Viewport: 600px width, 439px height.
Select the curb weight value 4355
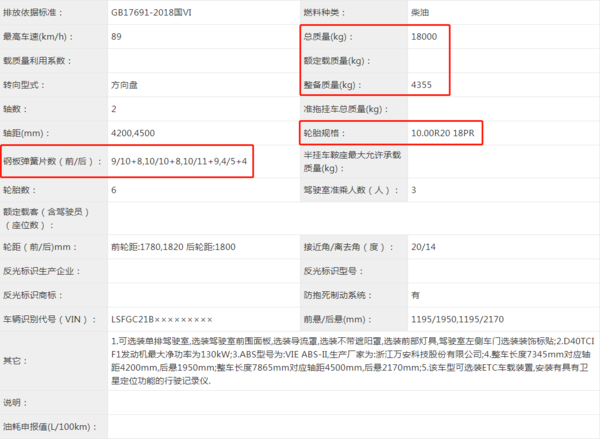421,85
